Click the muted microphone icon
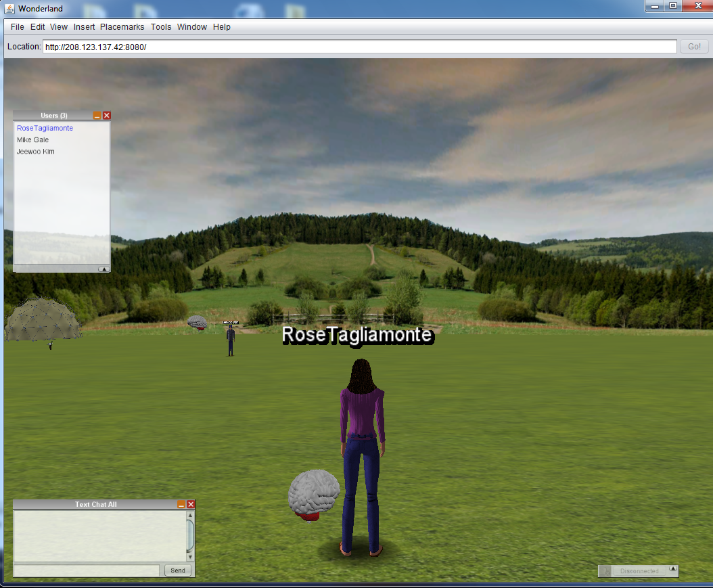Screen dimensions: 713x588 click(x=605, y=570)
